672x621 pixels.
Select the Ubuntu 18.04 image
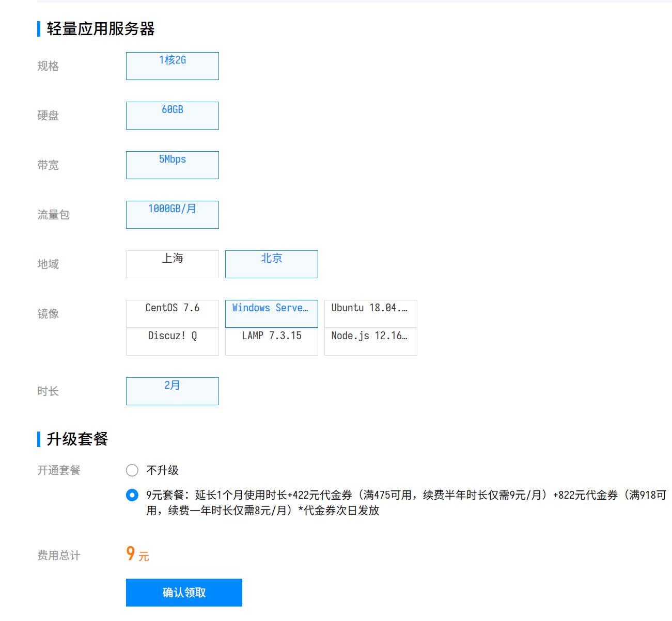370,313
